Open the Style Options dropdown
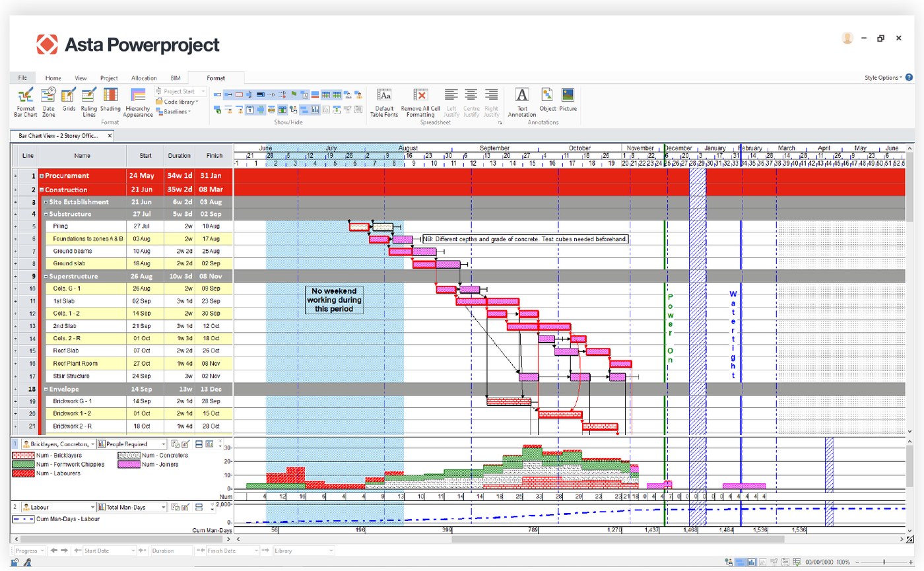 [x=884, y=77]
